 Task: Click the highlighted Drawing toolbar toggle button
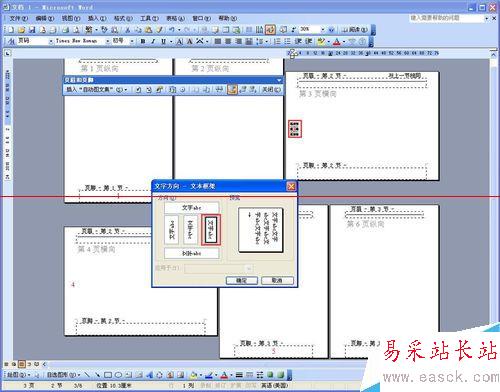(x=270, y=30)
